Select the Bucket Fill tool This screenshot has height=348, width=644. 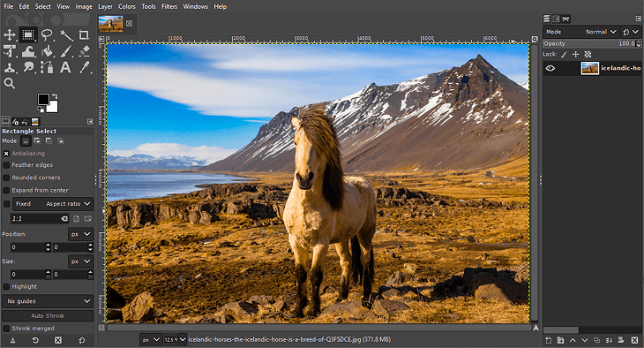coord(47,51)
